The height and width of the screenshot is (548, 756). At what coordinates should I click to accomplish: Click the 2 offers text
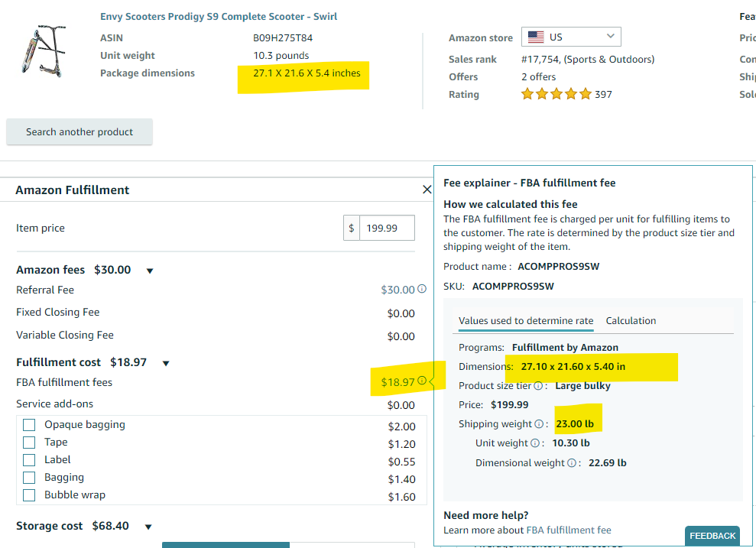tap(539, 76)
